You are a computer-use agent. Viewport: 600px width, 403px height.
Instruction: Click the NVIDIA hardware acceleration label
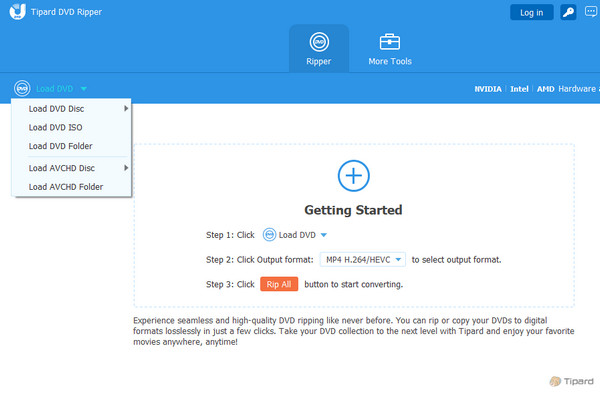(489, 89)
